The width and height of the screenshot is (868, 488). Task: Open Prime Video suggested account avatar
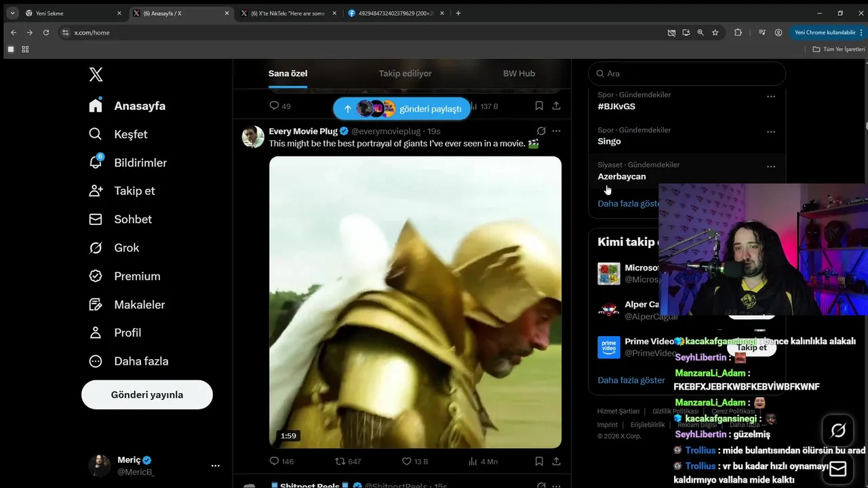(x=609, y=347)
